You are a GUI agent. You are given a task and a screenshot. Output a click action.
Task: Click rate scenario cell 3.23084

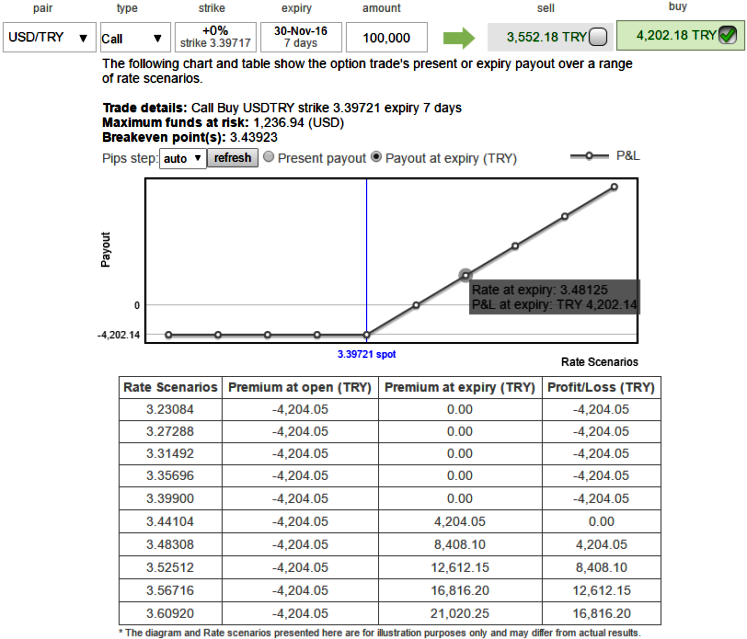(170, 409)
